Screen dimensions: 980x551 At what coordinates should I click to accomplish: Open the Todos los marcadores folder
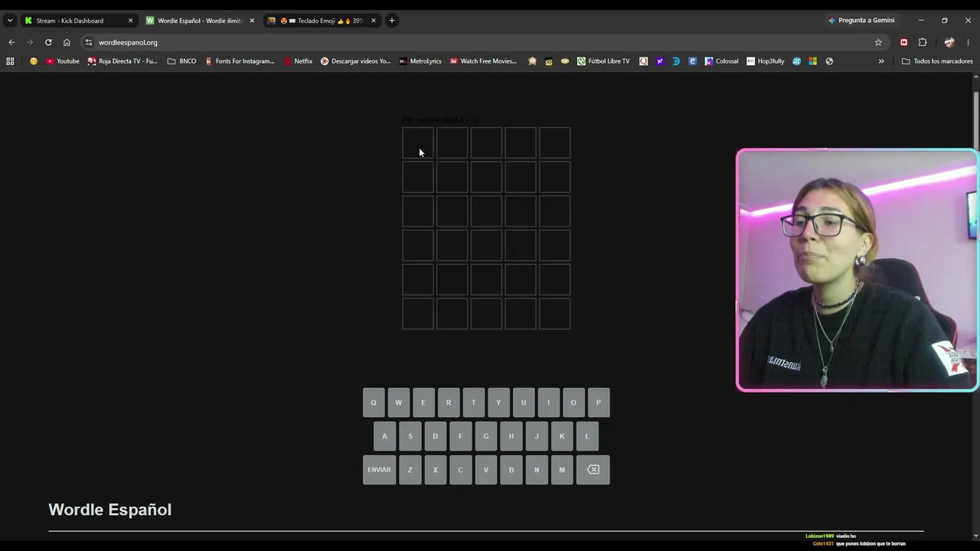pyautogui.click(x=937, y=61)
